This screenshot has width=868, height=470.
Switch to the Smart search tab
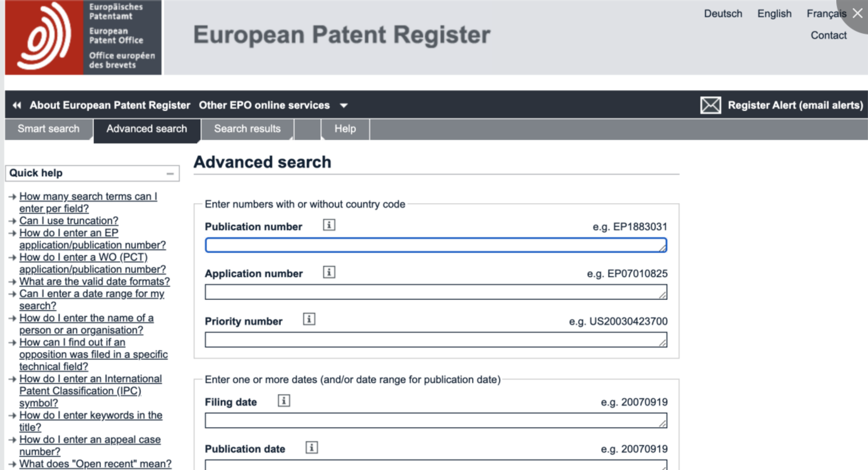49,129
